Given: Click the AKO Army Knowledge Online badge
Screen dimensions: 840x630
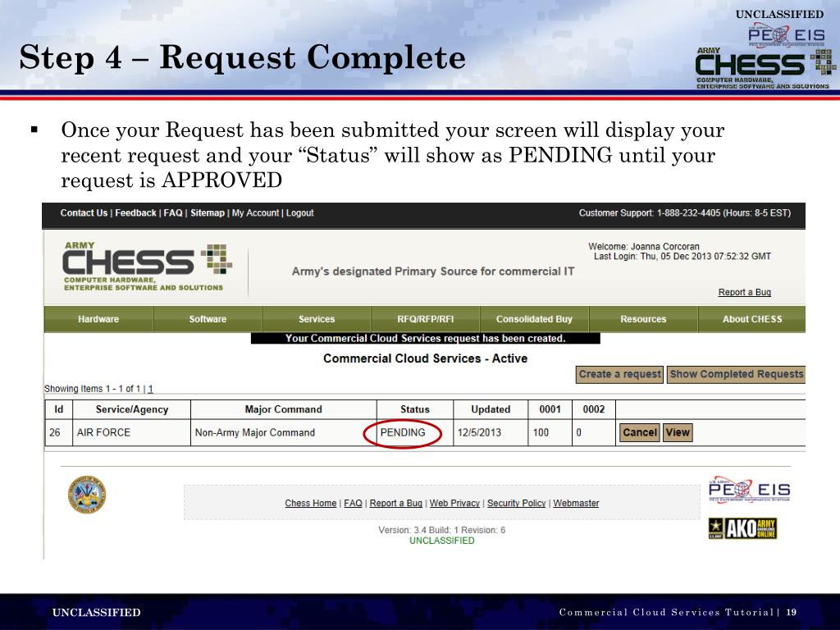Looking at the screenshot, I should pyautogui.click(x=742, y=528).
